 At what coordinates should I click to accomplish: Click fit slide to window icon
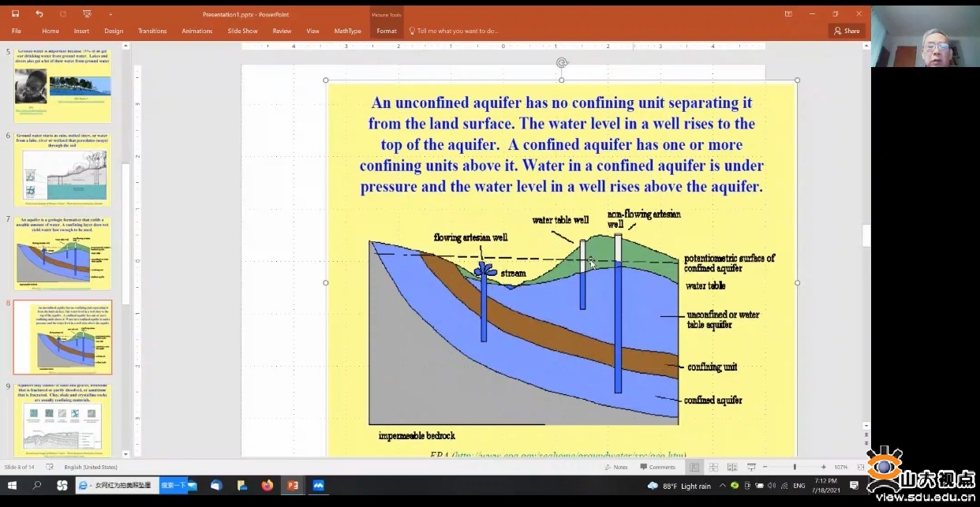[x=862, y=467]
